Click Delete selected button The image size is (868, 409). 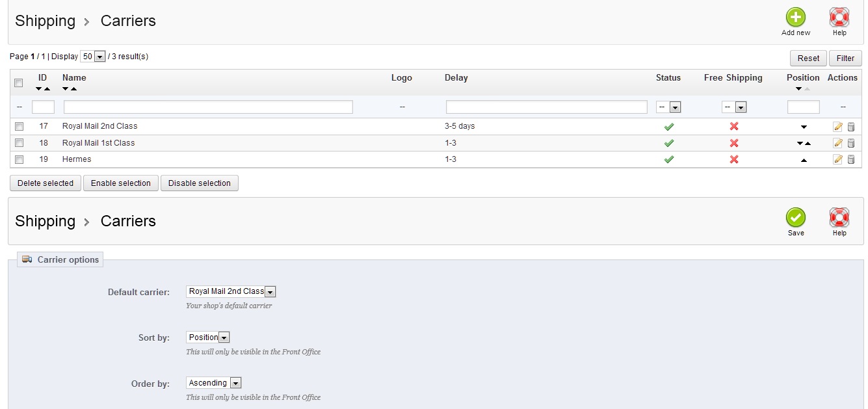(x=46, y=183)
